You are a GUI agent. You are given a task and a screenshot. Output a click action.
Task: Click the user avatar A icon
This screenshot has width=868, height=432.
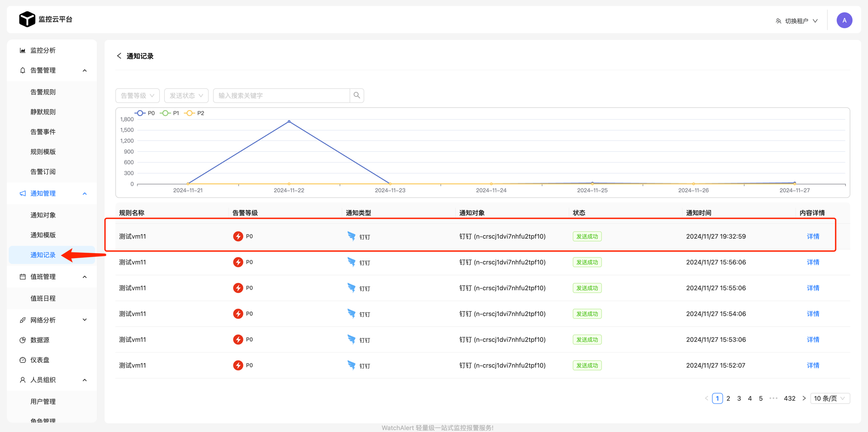coord(844,20)
